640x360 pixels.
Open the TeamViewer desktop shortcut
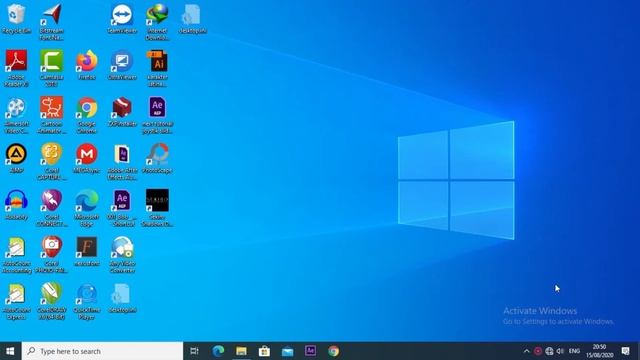(122, 19)
